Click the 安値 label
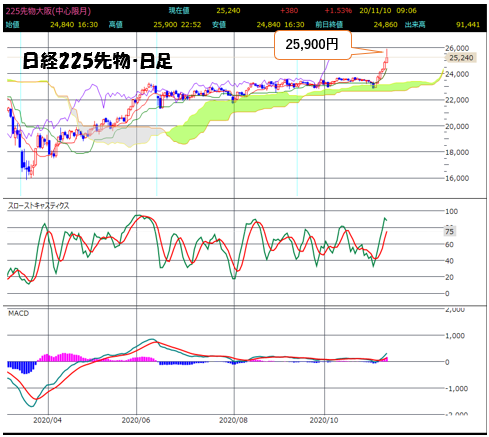 pyautogui.click(x=219, y=25)
